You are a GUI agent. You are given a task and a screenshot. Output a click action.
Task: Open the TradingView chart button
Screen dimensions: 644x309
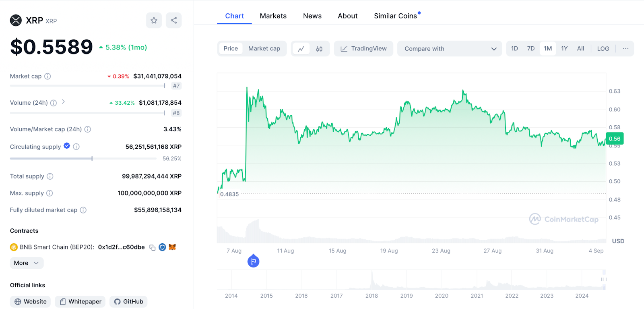(x=363, y=48)
